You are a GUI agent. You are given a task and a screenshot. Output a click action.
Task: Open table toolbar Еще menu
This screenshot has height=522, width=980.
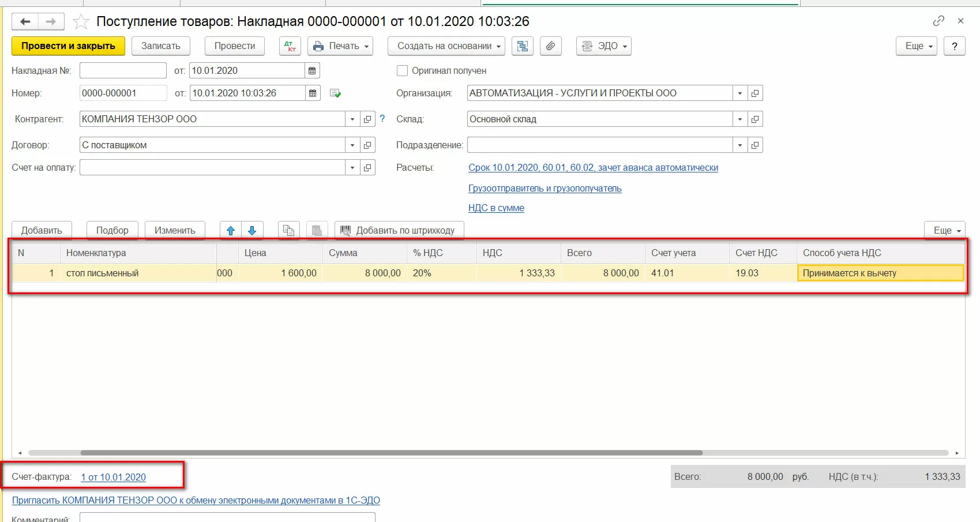coord(945,231)
